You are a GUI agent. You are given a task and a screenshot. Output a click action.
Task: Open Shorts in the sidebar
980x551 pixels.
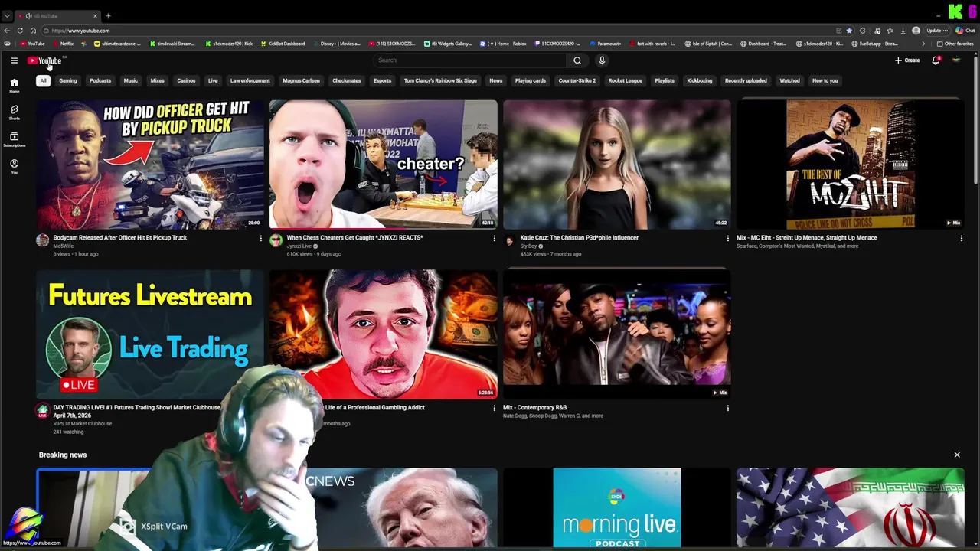point(14,112)
